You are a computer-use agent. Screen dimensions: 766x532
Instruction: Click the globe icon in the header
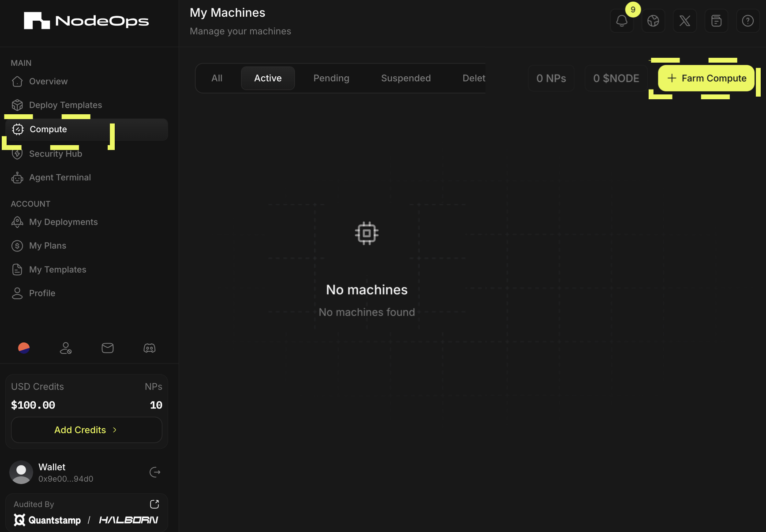coord(653,21)
